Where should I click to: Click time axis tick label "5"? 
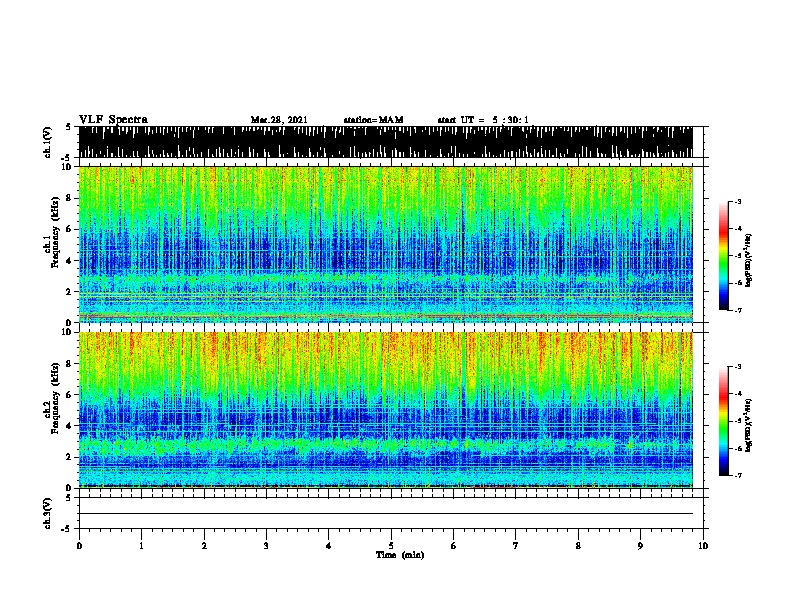391,546
